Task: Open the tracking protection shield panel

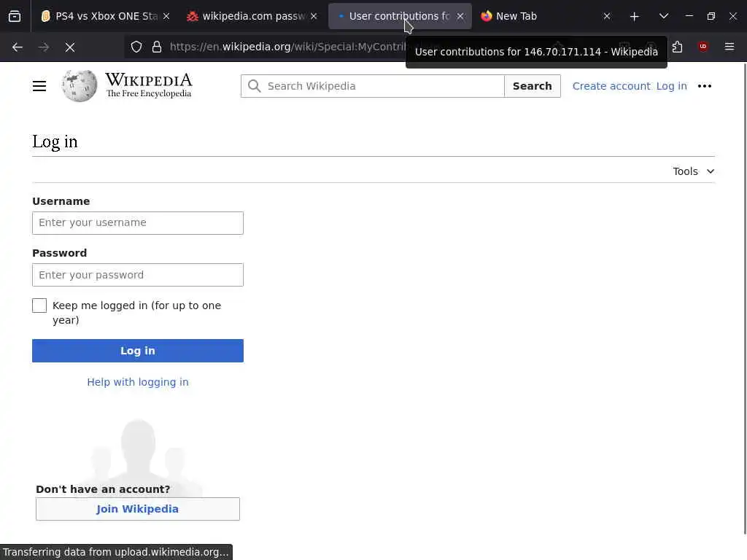Action: pos(136,47)
